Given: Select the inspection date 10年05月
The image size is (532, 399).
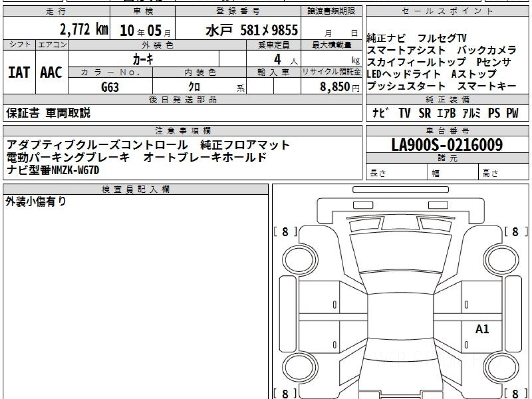Looking at the screenshot, I should [x=145, y=31].
